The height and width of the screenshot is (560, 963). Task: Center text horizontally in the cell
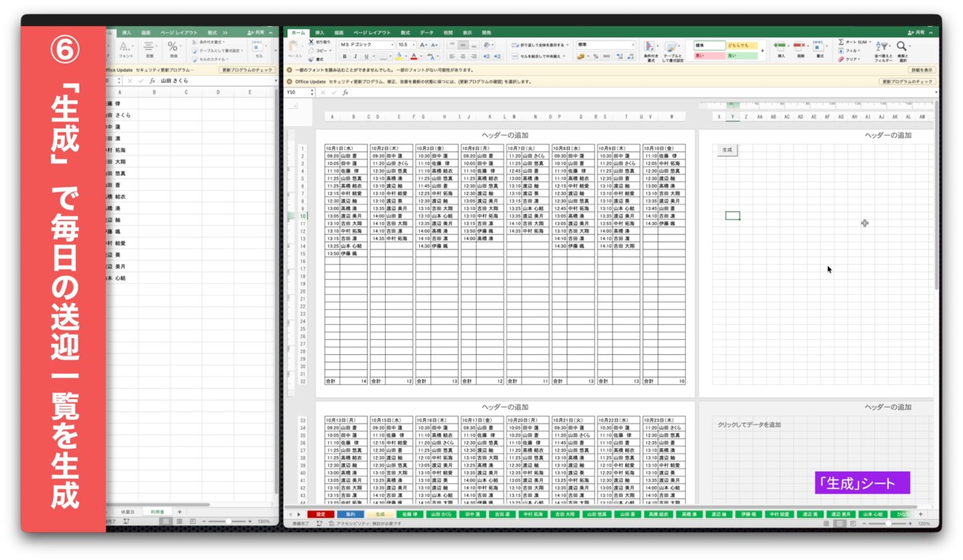pos(463,56)
